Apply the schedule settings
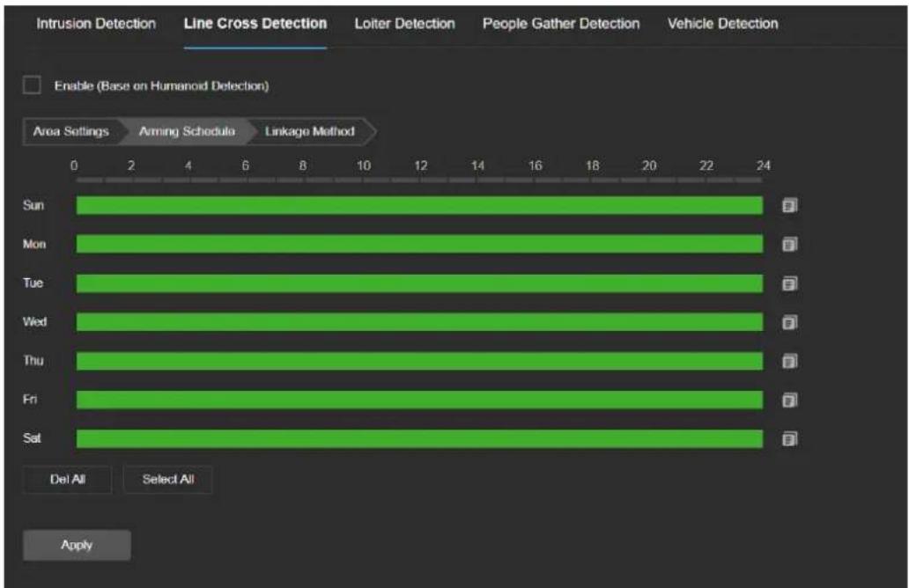This screenshot has width=909, height=588. [77, 545]
